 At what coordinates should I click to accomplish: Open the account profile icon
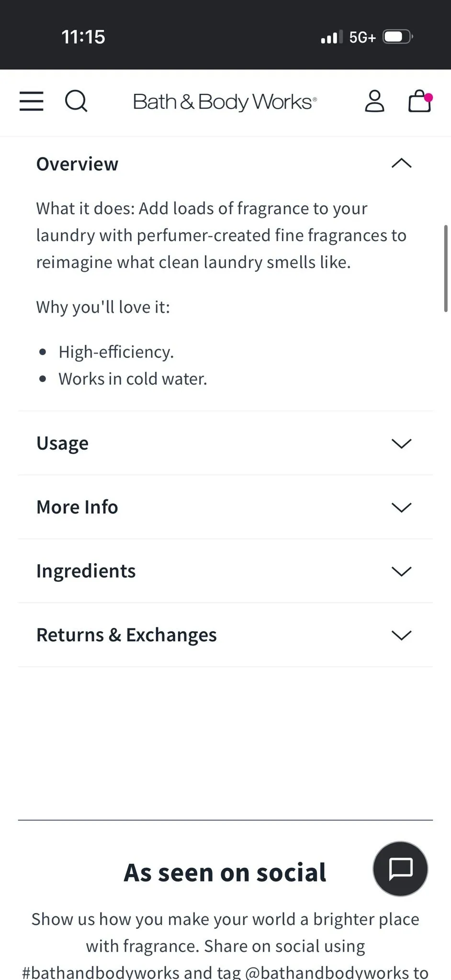pyautogui.click(x=374, y=101)
